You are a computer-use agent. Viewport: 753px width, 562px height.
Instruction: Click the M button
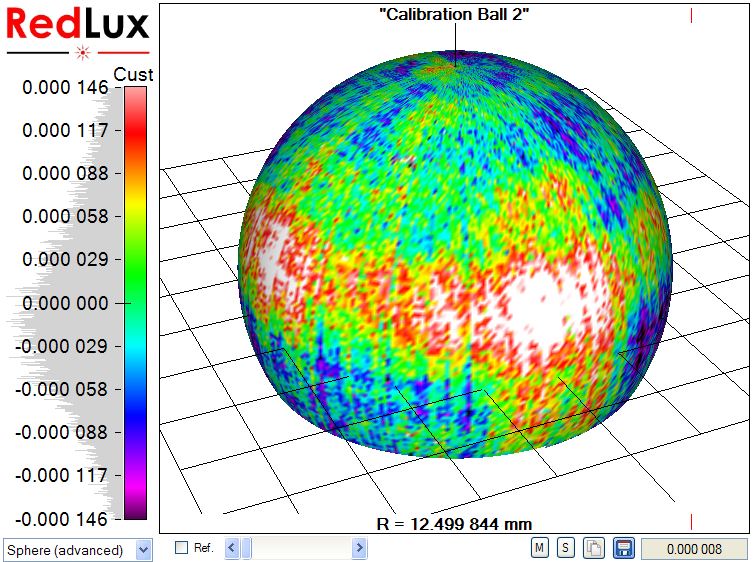pyautogui.click(x=539, y=548)
